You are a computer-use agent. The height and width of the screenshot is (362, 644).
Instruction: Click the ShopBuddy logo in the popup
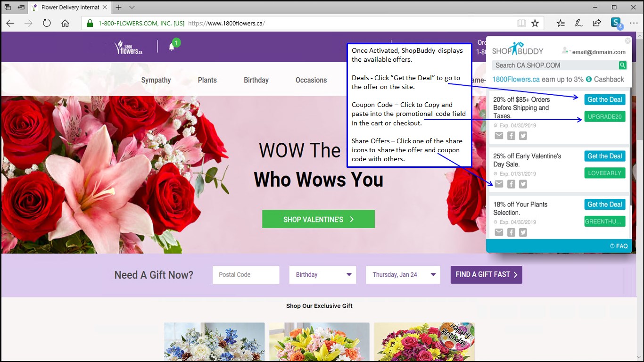[518, 49]
